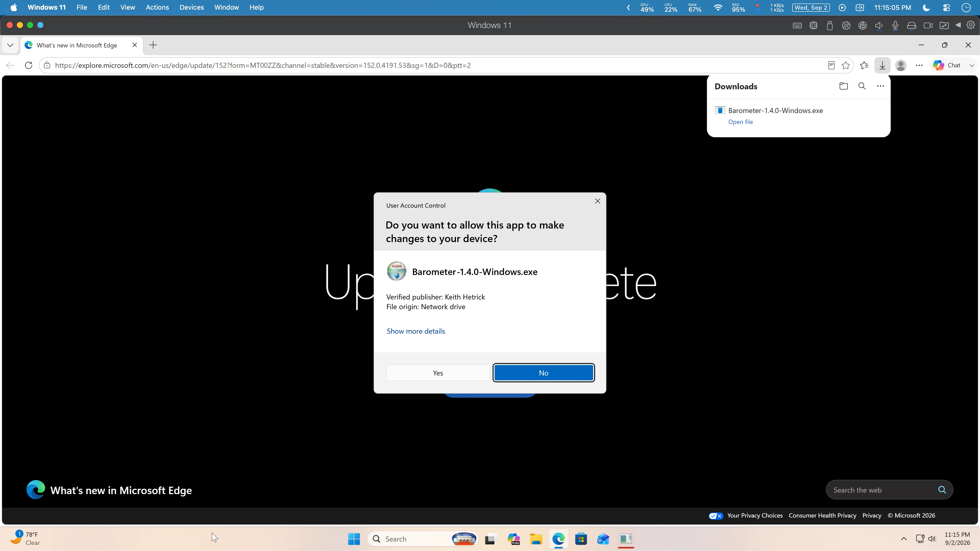Open Microsoft 365 Copilot taskbar icon
The height and width of the screenshot is (551, 980).
[513, 539]
